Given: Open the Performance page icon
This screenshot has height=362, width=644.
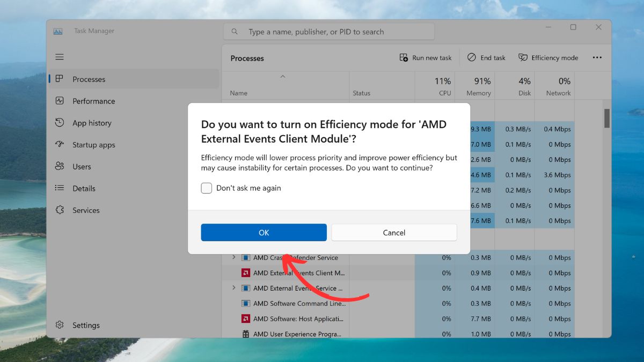Looking at the screenshot, I should coord(60,101).
